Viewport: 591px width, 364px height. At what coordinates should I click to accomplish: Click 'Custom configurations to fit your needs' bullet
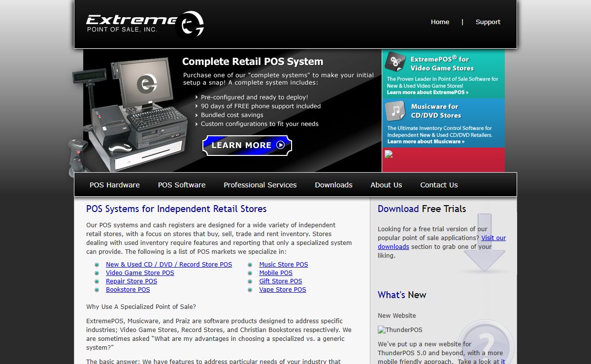coord(260,124)
